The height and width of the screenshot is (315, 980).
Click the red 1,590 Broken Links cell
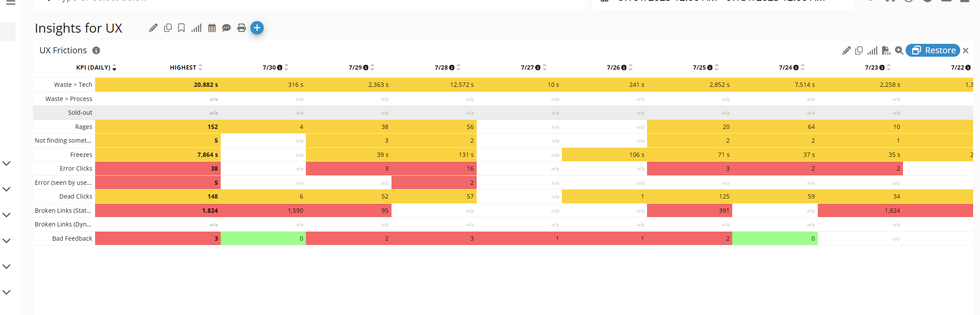pos(263,211)
